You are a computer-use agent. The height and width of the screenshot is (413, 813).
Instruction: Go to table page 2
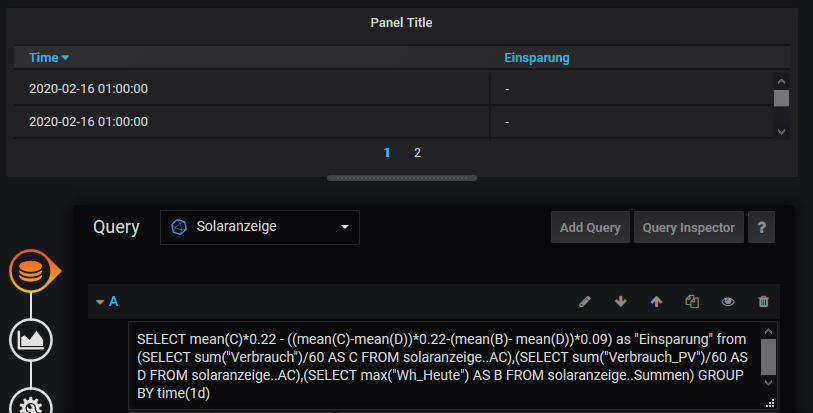tap(417, 153)
